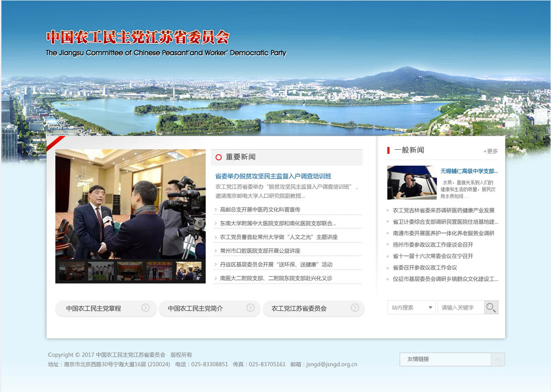Click the large interview slideshow image
This screenshot has height=392, width=551.
(x=130, y=204)
